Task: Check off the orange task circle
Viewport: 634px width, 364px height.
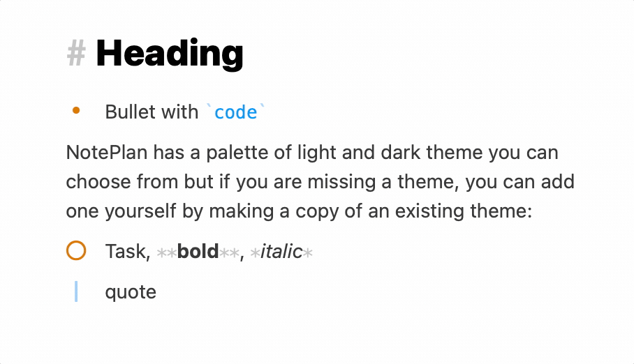Action: 76,250
